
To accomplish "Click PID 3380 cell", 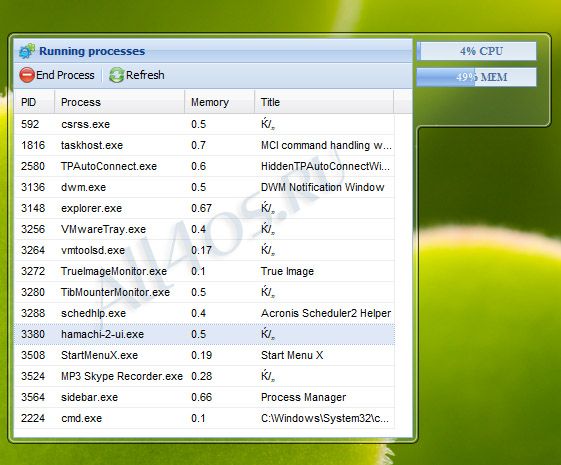I will click(33, 334).
